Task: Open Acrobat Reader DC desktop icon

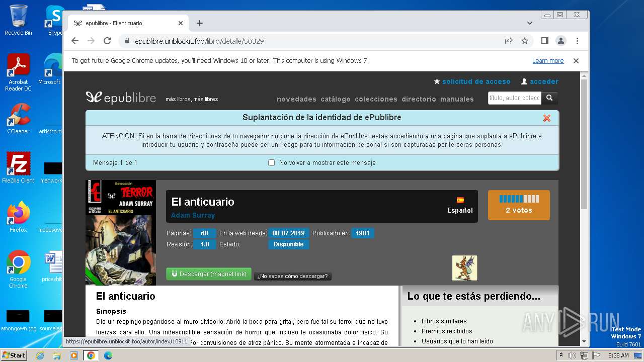Action: 18,72
